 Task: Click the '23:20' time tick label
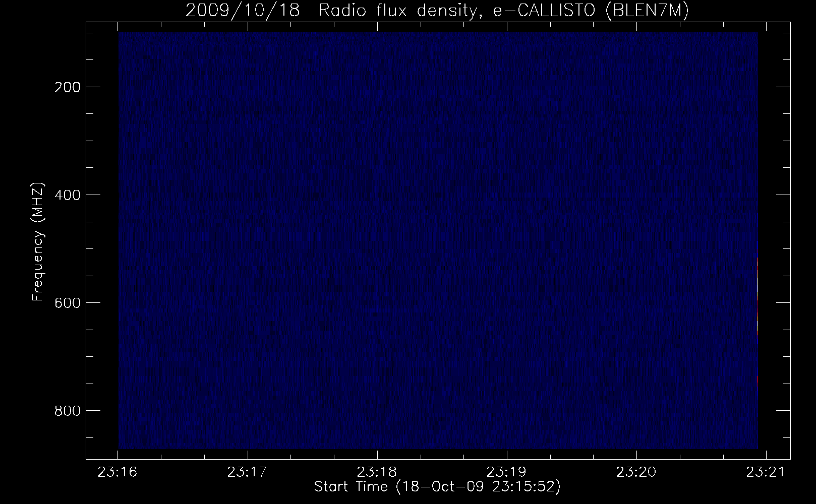pos(636,472)
